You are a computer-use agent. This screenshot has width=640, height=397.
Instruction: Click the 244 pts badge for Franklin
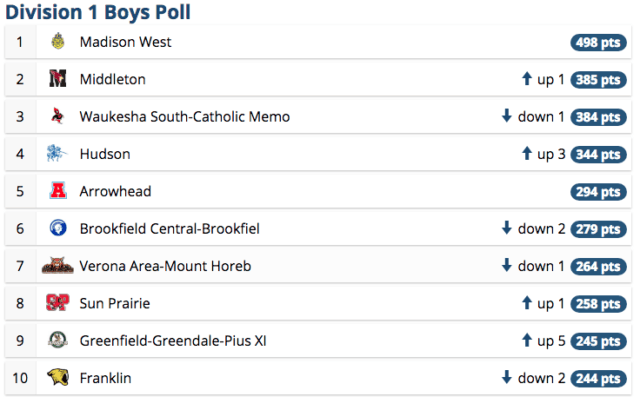click(598, 379)
